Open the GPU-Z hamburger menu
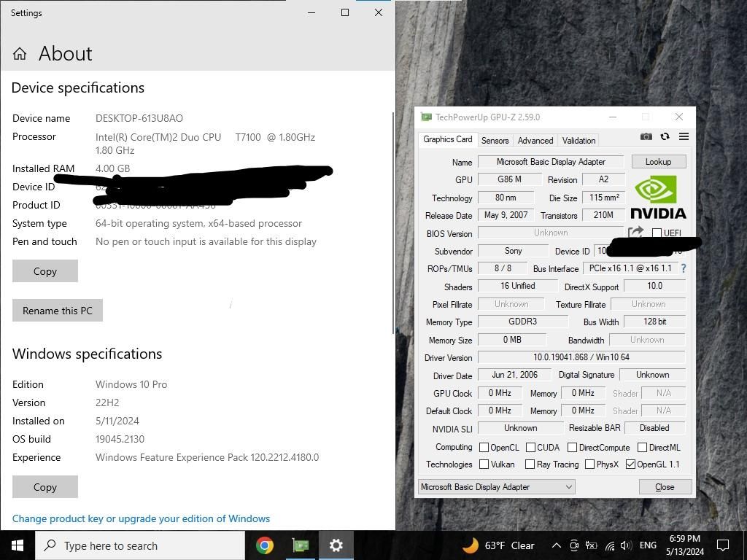747x560 pixels. click(x=684, y=136)
